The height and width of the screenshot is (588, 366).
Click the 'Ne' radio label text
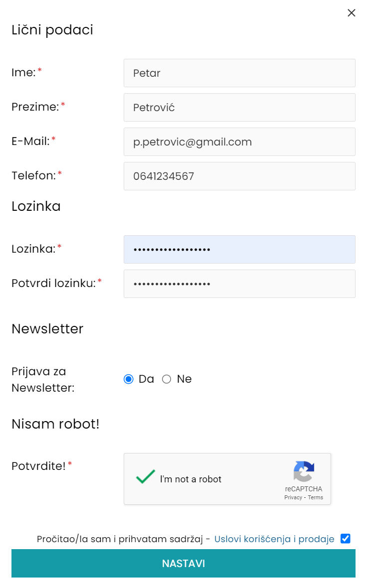tap(184, 379)
